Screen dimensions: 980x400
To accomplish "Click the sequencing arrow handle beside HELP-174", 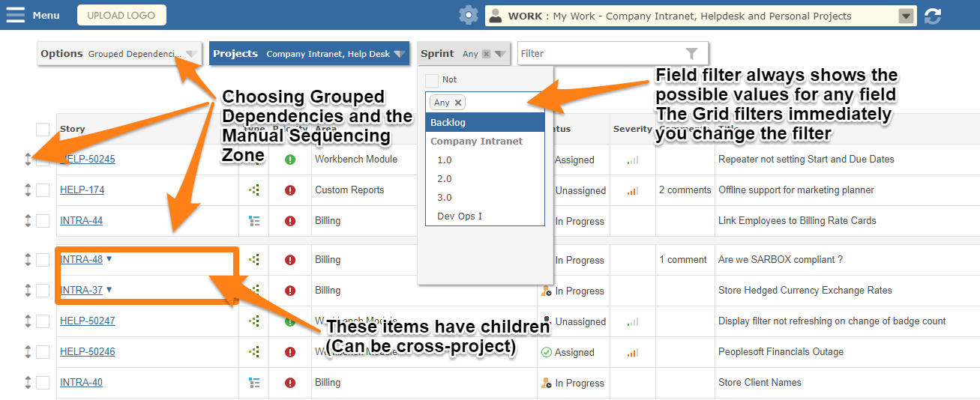I will 28,190.
